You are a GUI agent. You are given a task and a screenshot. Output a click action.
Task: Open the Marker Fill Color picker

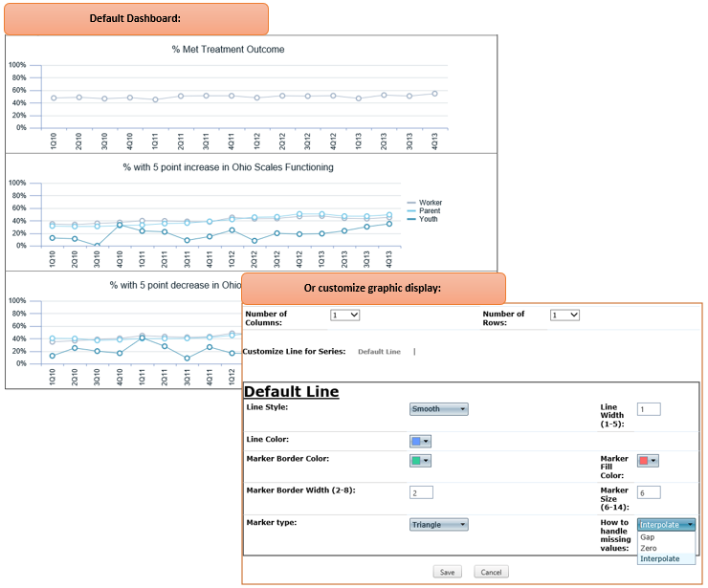pos(648,460)
